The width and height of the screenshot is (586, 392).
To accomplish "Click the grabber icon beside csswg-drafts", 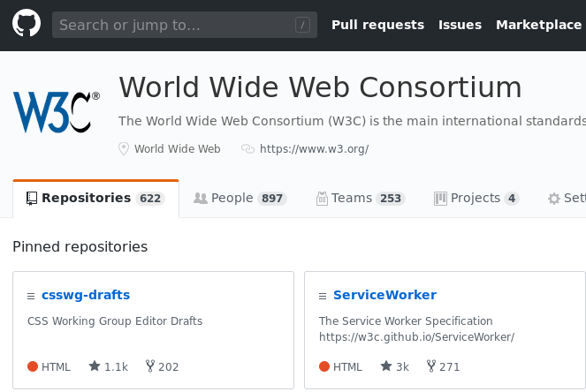I will coord(32,296).
